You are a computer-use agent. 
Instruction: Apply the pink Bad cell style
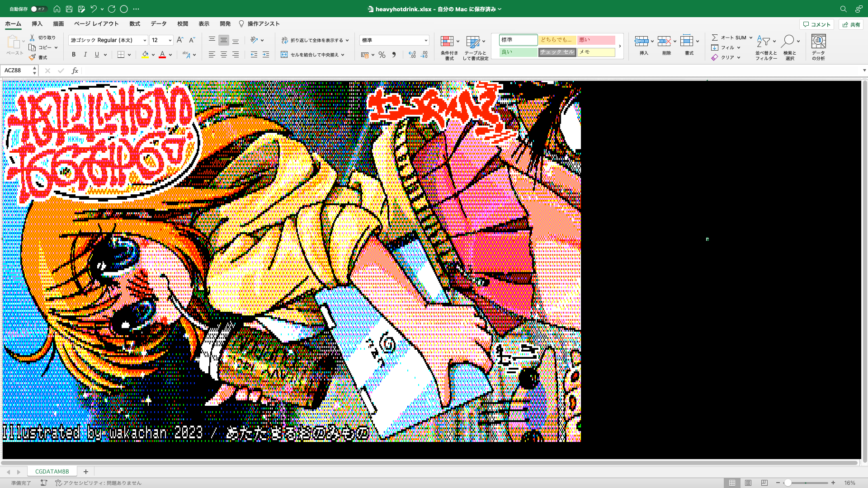596,40
